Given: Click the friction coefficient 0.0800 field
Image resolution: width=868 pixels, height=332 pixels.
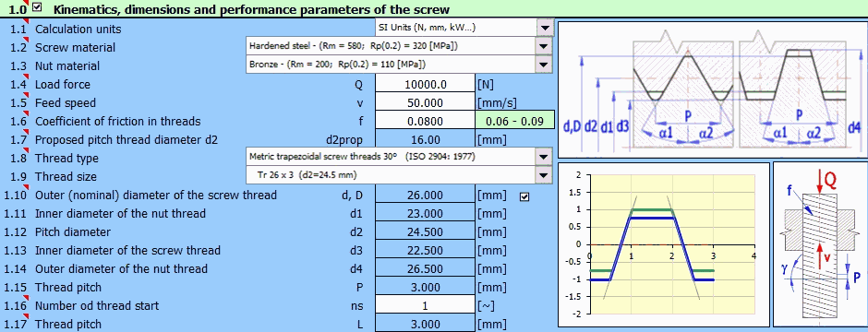Looking at the screenshot, I should coord(425,121).
